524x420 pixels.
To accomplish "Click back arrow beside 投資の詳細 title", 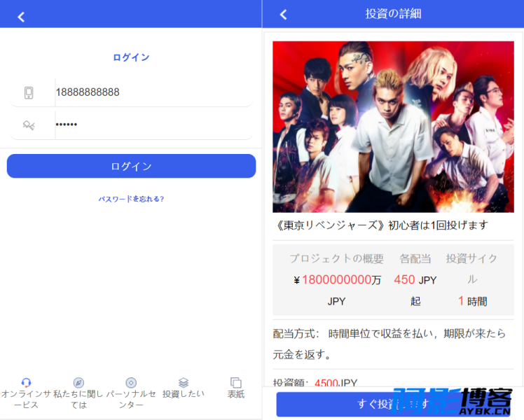I will point(283,14).
